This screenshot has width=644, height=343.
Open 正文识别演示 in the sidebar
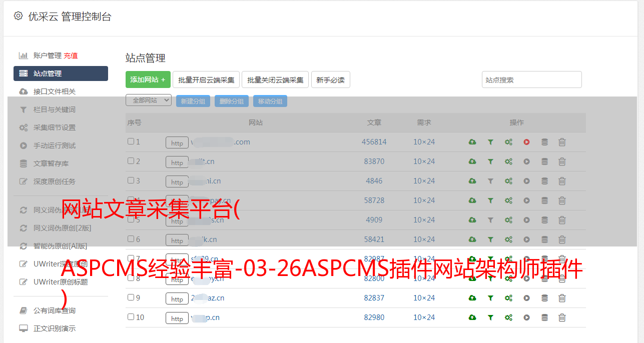[55, 328]
